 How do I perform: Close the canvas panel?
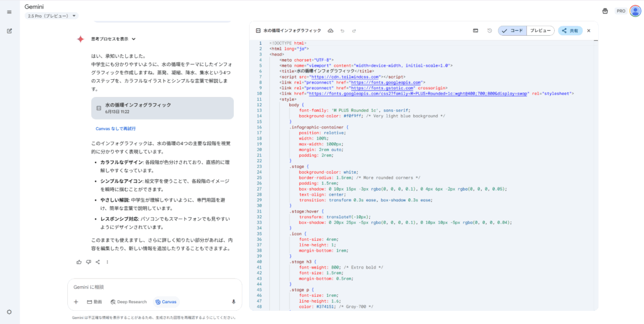pyautogui.click(x=589, y=31)
